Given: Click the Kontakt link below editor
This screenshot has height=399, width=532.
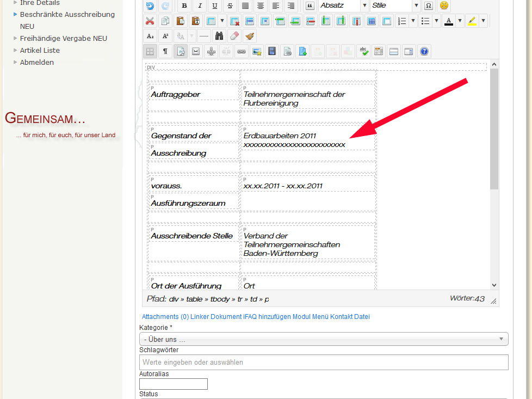Looking at the screenshot, I should [341, 316].
